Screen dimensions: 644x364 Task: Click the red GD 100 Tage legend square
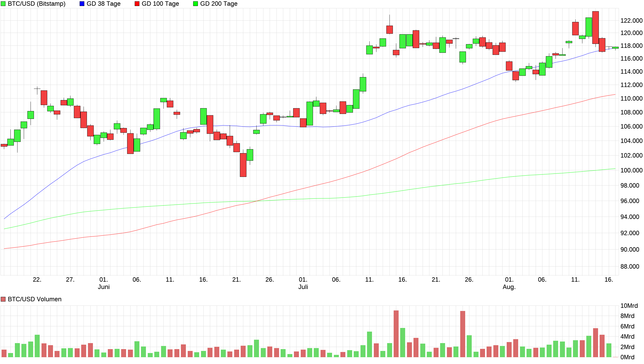click(137, 4)
